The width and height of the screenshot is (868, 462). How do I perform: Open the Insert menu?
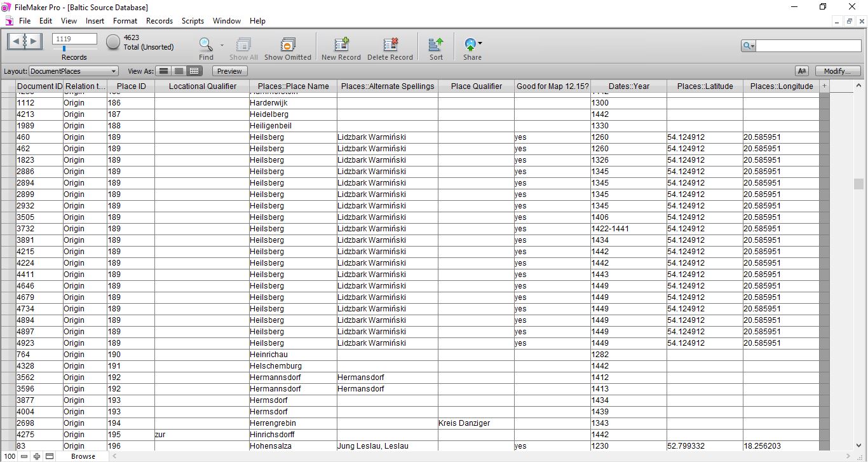point(95,21)
